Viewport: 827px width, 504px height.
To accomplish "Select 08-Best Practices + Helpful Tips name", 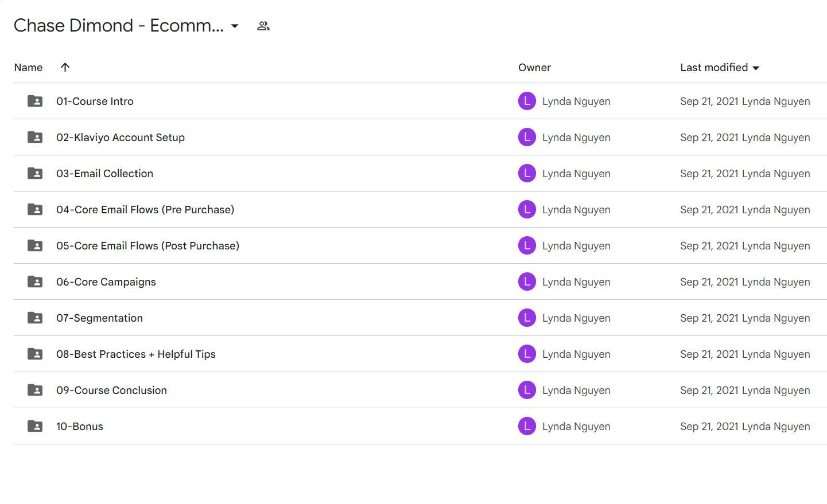I will click(136, 354).
